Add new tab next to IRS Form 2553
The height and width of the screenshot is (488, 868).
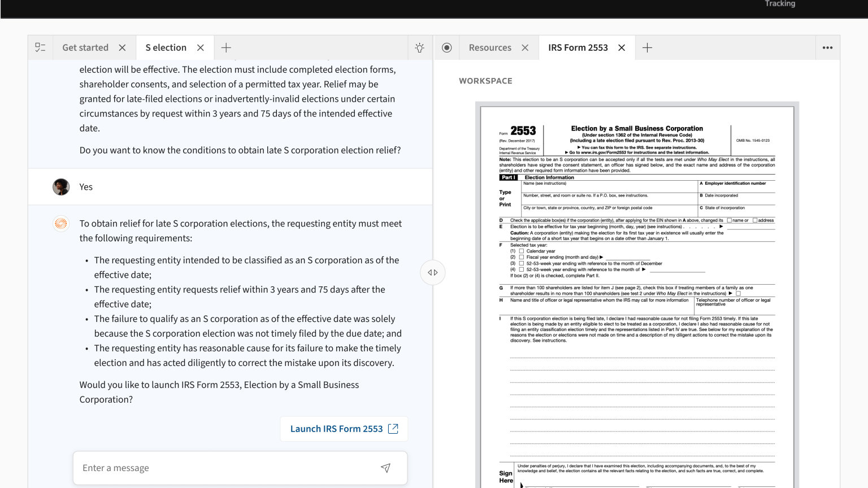point(648,48)
